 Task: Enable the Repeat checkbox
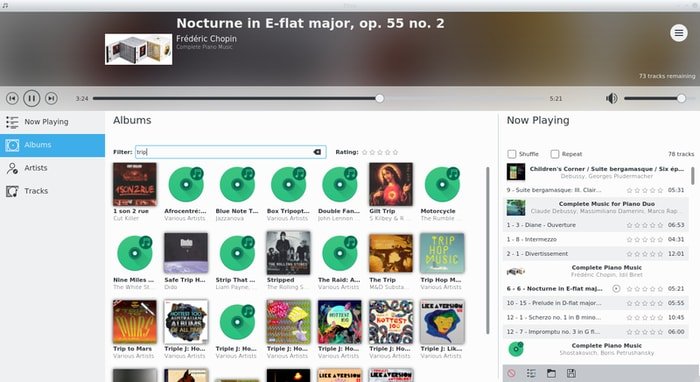[554, 154]
